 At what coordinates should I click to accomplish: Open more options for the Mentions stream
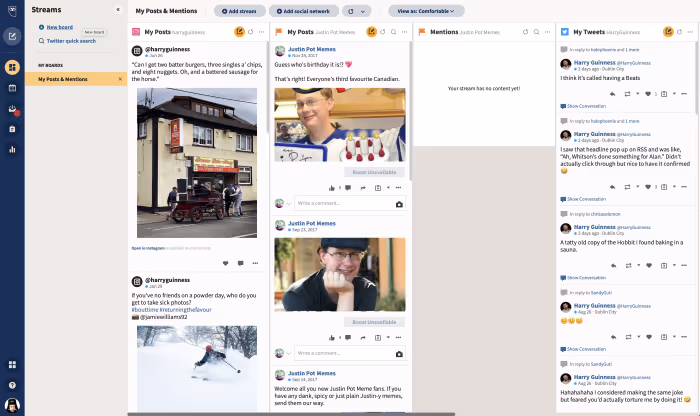pos(547,32)
